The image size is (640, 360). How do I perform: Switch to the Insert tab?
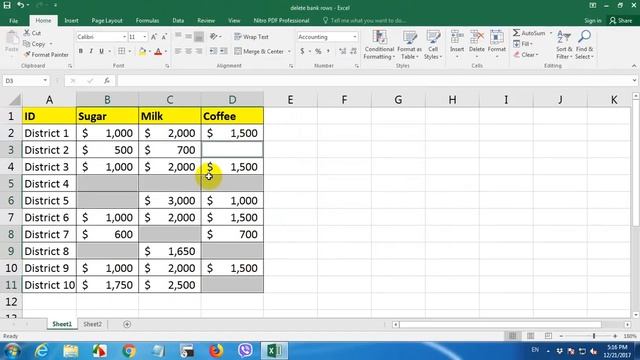pyautogui.click(x=71, y=20)
